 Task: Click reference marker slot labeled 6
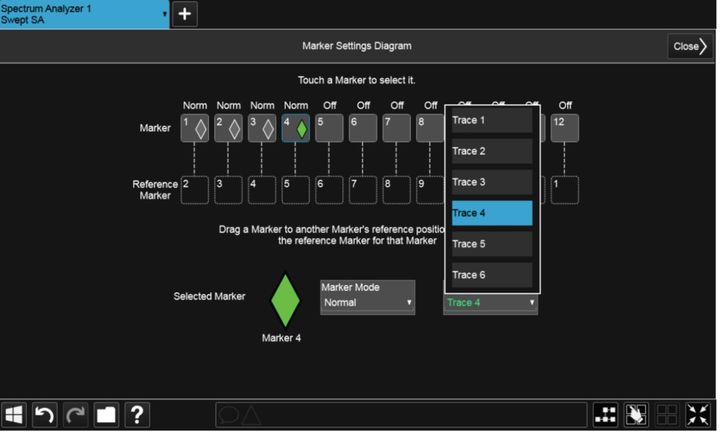tap(329, 190)
